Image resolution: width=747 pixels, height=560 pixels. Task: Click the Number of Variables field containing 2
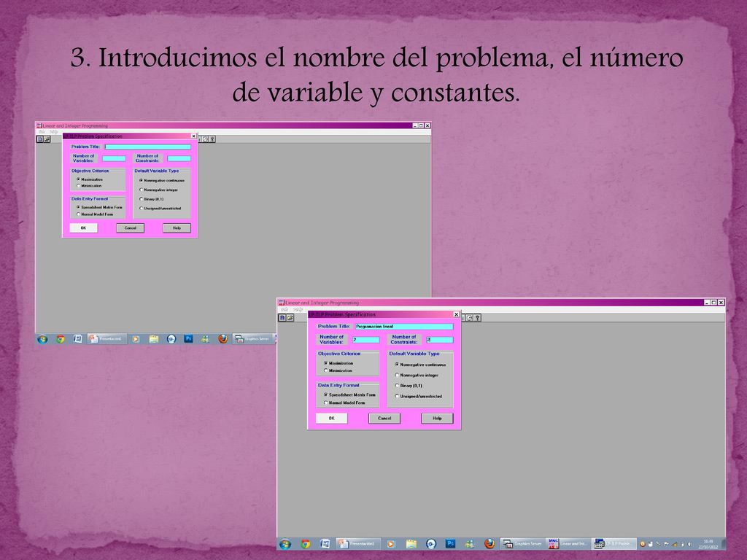[x=366, y=340]
